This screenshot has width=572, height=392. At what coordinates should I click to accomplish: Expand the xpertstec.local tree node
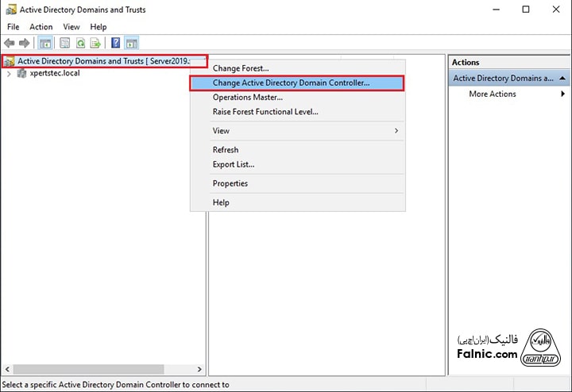pos(9,74)
